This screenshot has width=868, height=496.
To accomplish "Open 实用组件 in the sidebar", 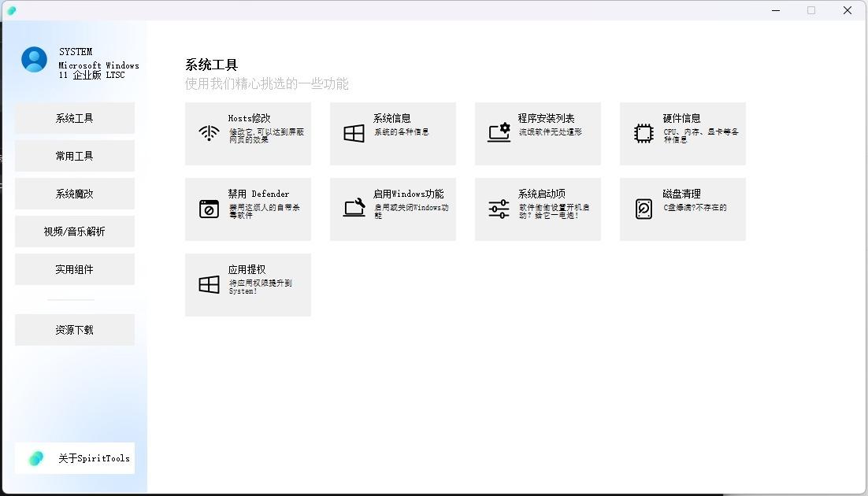I will (75, 269).
